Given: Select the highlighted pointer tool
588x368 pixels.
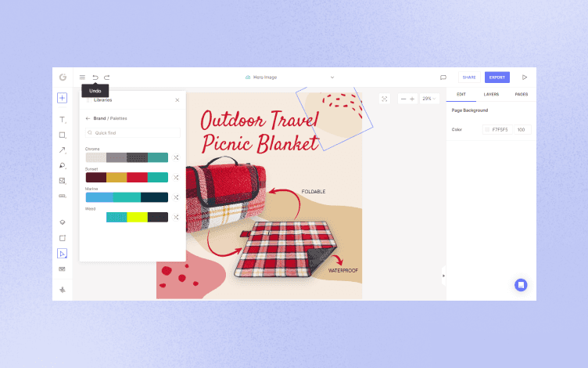Looking at the screenshot, I should tap(63, 254).
